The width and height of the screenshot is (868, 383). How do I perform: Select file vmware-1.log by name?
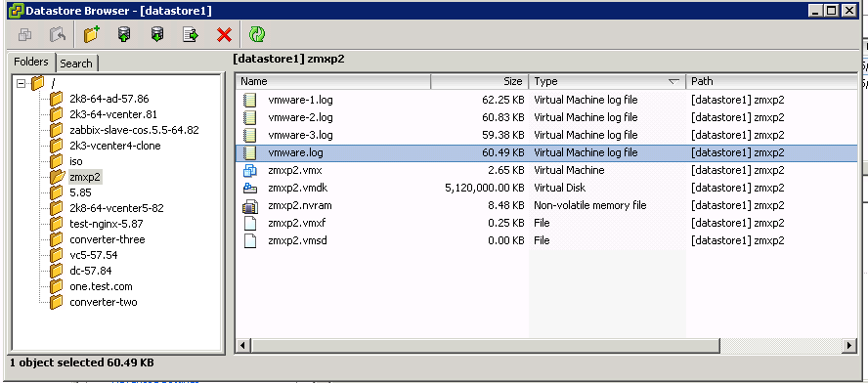coord(301,101)
